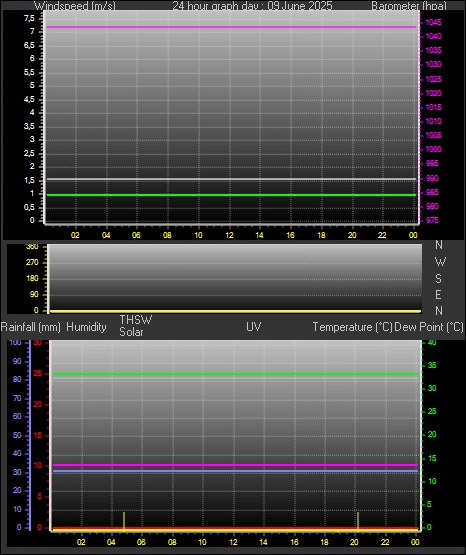Click the '4,5' windspeed axis value

[x=29, y=99]
